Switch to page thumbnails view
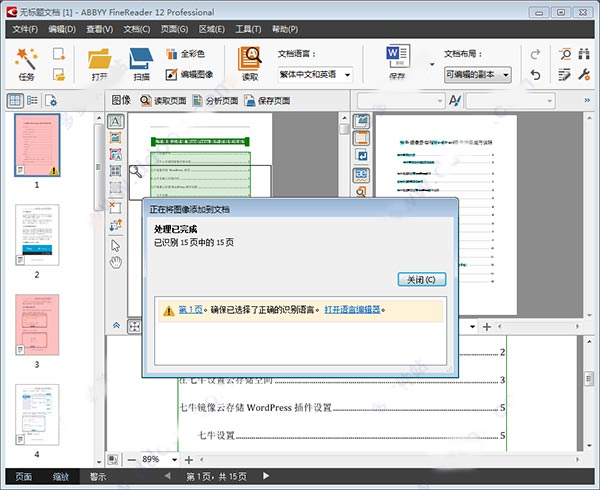Image resolution: width=600 pixels, height=490 pixels. 15,100
